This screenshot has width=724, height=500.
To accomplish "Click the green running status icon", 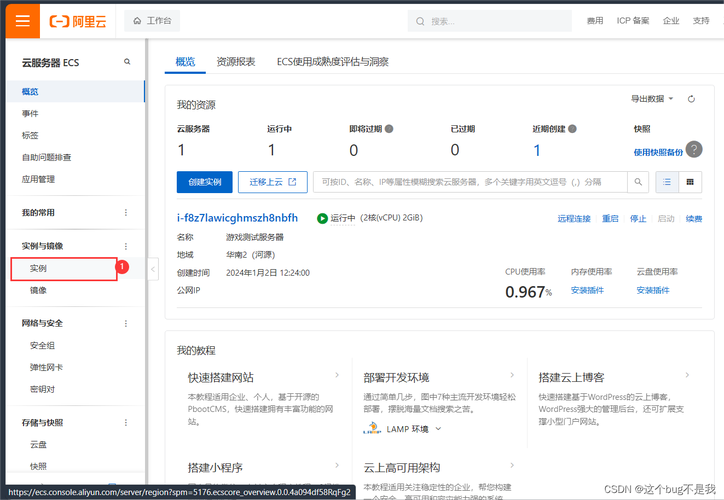I will coord(322,218).
